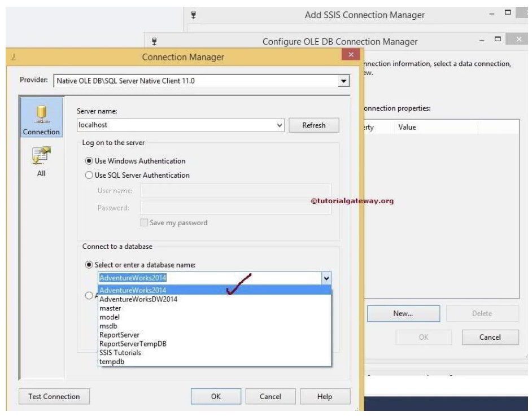Screen dimensions: 532x416
Task: Open the Provider dropdown arrow
Action: coord(344,81)
